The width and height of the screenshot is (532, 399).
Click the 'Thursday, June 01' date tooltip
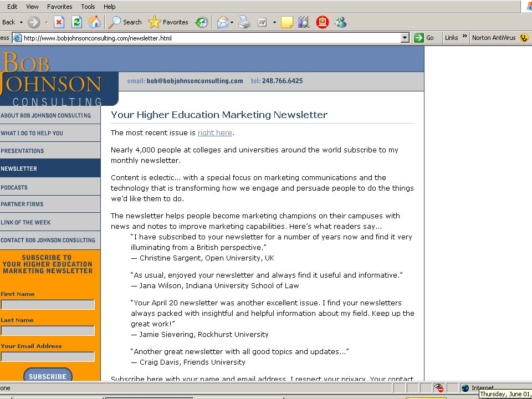[505, 394]
